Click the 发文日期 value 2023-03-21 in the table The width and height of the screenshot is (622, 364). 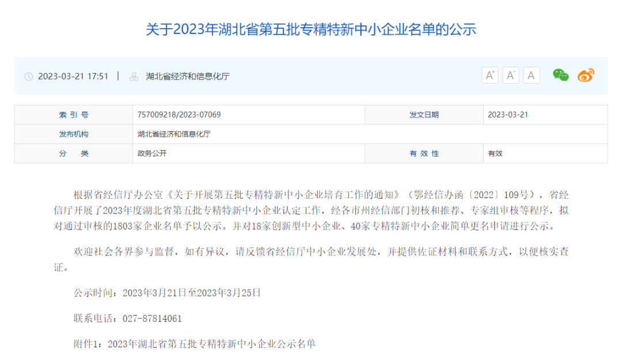click(508, 115)
